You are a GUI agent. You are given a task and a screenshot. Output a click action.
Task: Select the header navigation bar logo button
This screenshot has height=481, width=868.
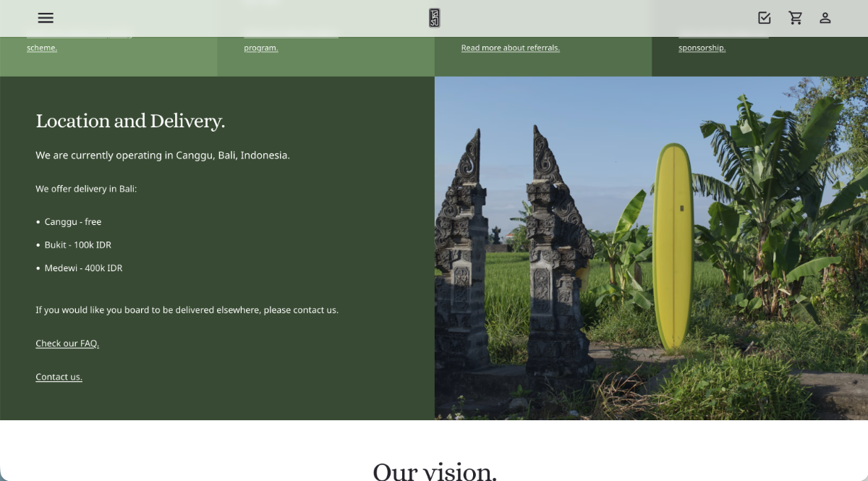pos(433,18)
